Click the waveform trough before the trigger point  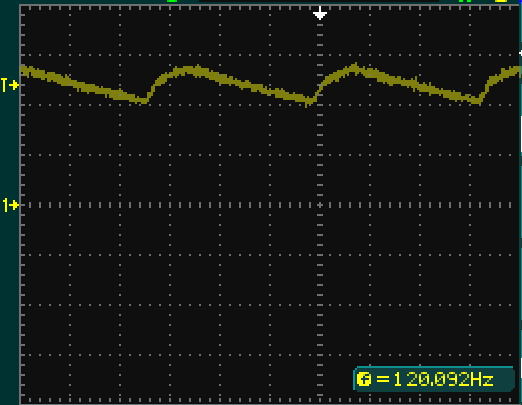(308, 101)
